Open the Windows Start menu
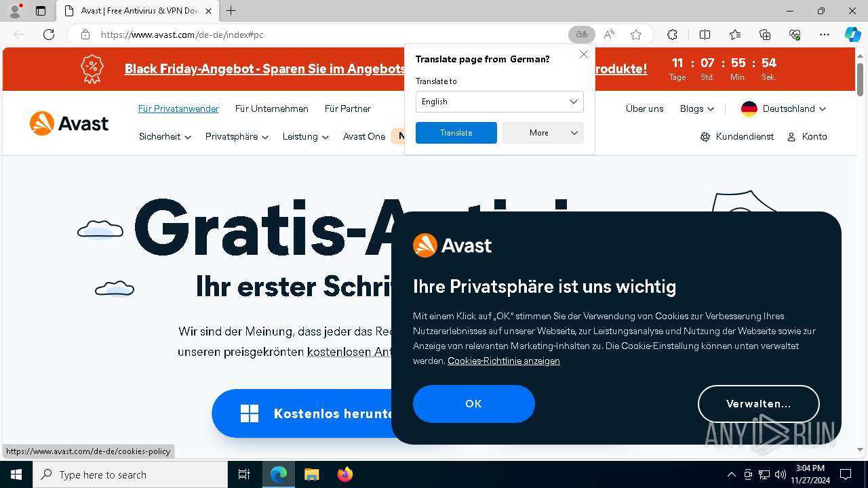The width and height of the screenshot is (868, 488). click(16, 474)
